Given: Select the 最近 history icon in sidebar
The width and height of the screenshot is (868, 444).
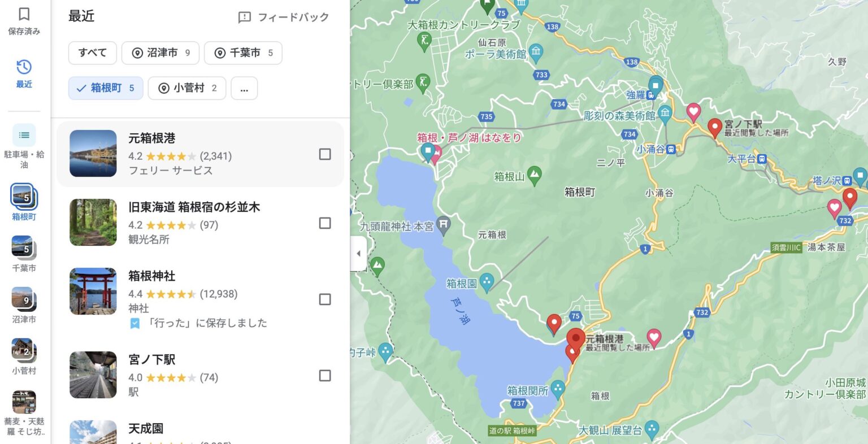Looking at the screenshot, I should click(x=24, y=67).
